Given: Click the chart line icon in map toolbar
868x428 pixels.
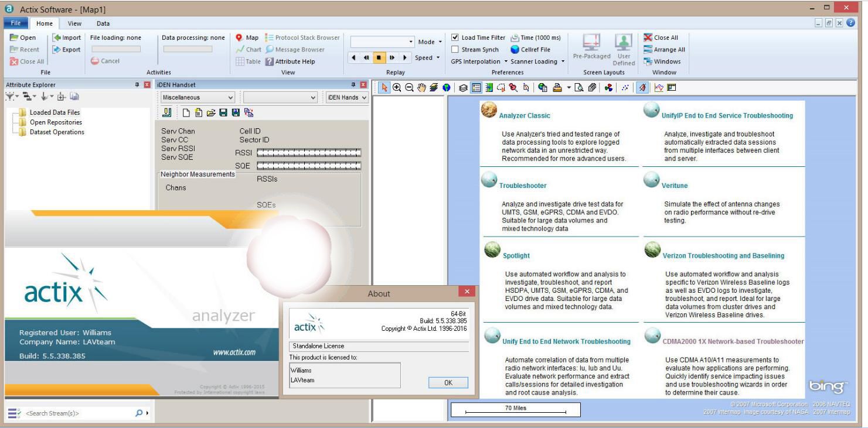Looking at the screenshot, I should click(659, 88).
